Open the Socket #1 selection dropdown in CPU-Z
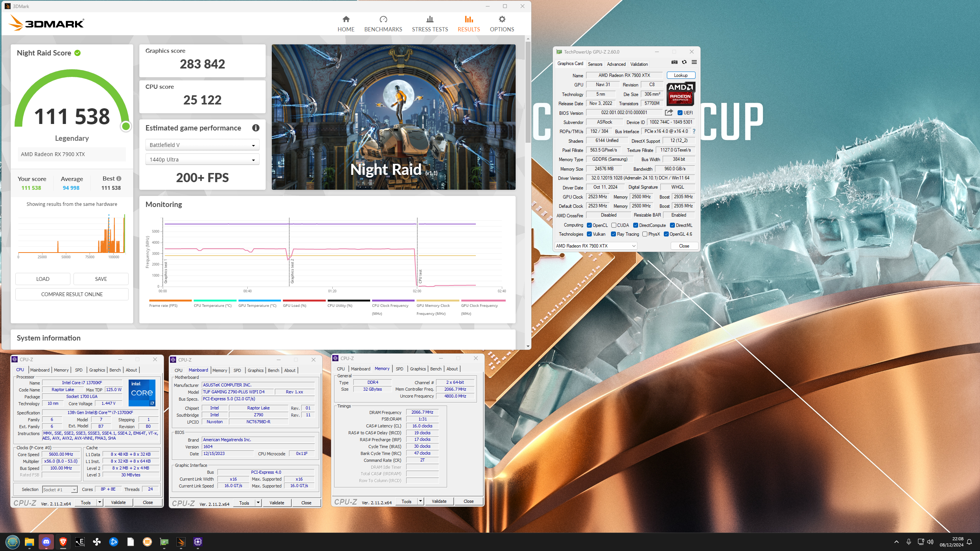The height and width of the screenshot is (551, 980). click(60, 490)
